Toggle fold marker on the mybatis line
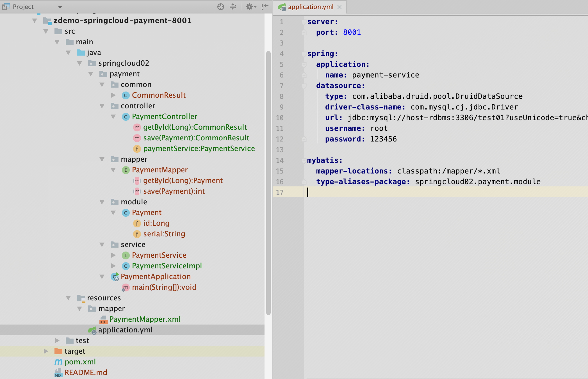 click(304, 161)
